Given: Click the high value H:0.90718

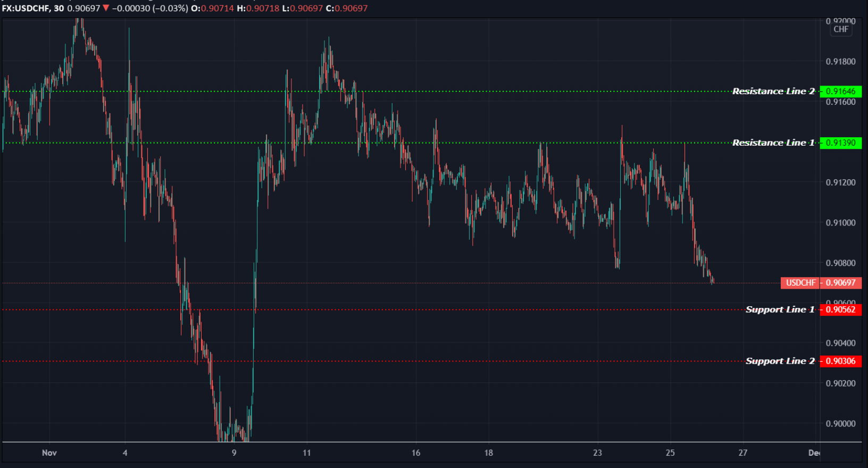Looking at the screenshot, I should tap(257, 9).
